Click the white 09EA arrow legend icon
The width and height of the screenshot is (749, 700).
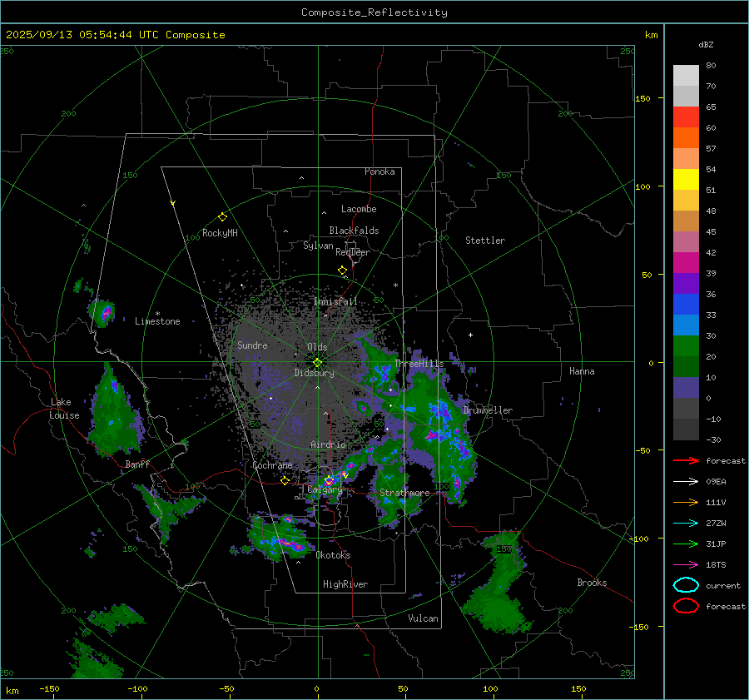coord(686,482)
